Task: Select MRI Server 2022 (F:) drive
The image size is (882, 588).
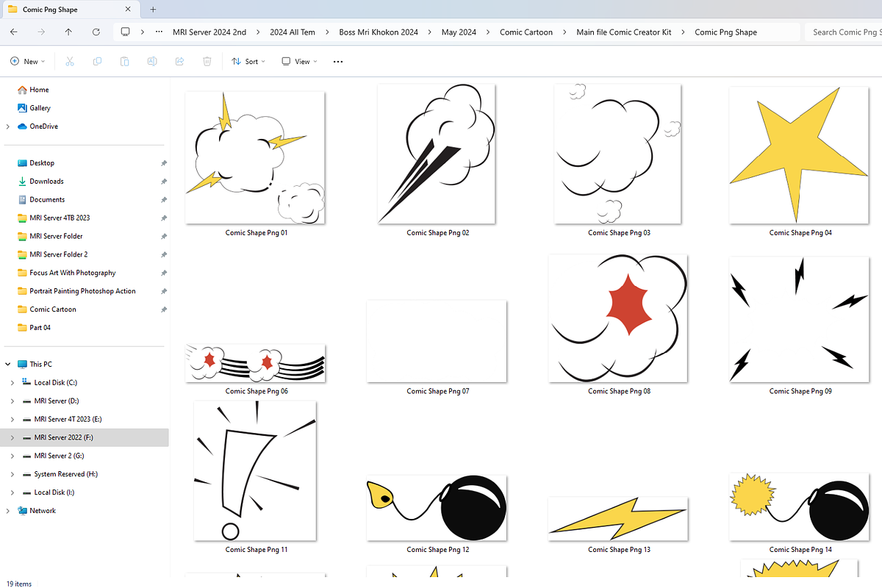Action: coord(85,438)
